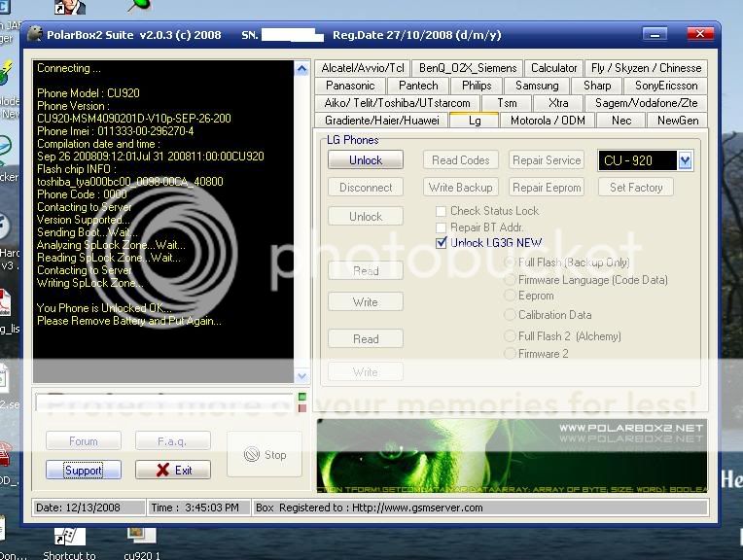This screenshot has width=743, height=560.
Task: Open the CU - 920 model dropdown arrow
Action: coord(685,160)
